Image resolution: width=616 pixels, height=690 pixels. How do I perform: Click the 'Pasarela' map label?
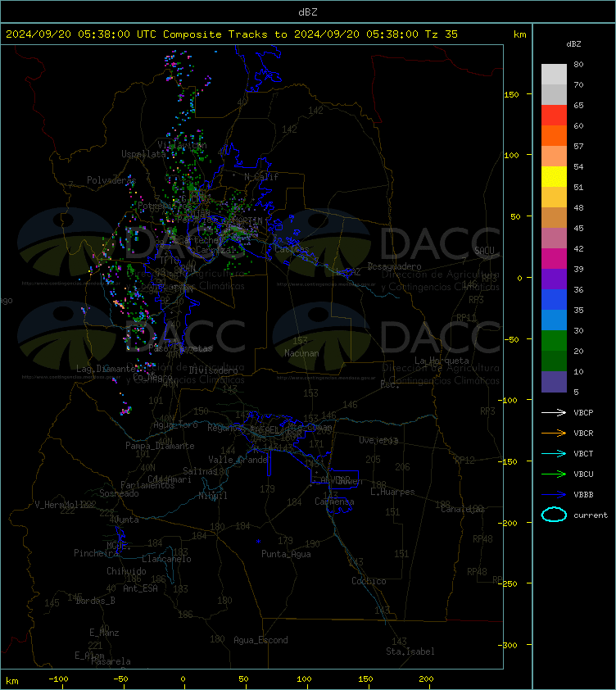[111, 661]
